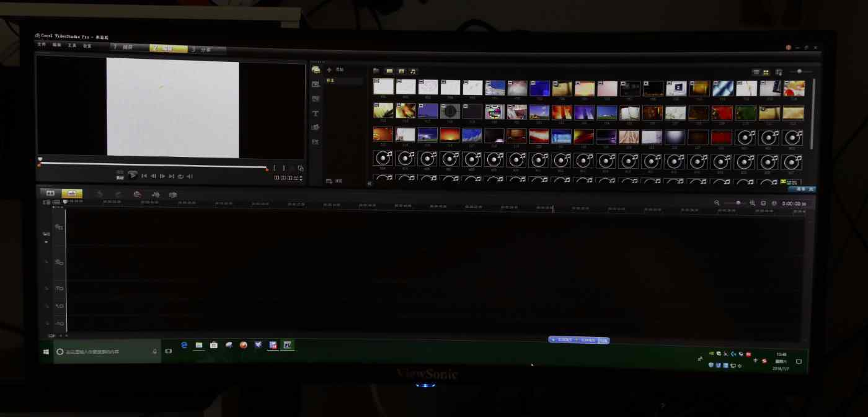Click the import media files folder icon
Viewport: 868px width, 417px height.
pos(376,71)
